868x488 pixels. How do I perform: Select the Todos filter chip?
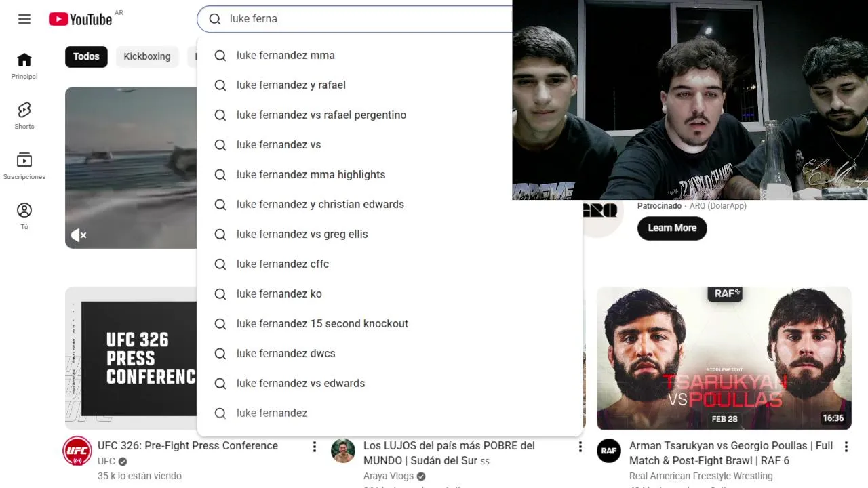point(86,56)
